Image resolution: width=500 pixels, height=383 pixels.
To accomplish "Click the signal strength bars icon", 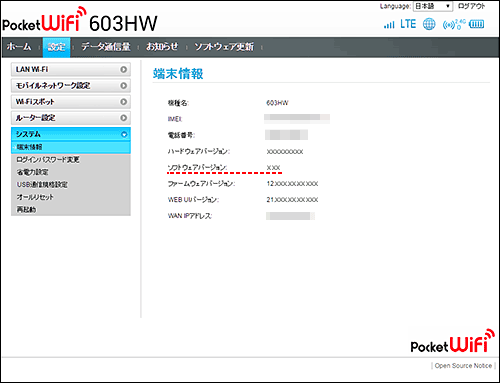I will [x=389, y=25].
